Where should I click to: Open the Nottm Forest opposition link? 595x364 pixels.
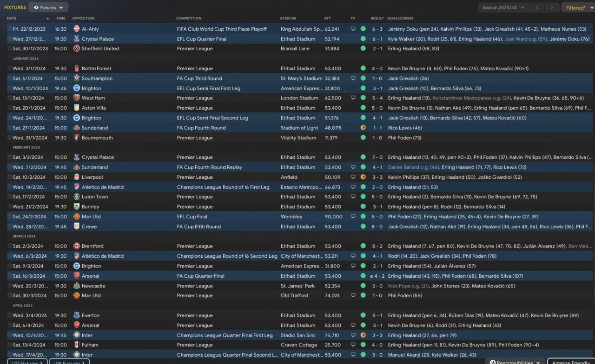click(x=97, y=68)
